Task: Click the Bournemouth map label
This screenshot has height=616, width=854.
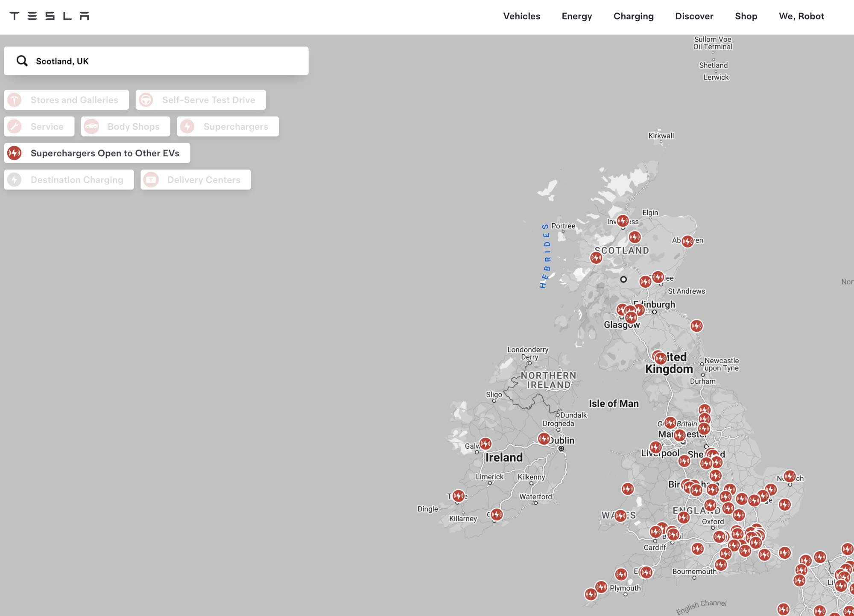Action: pyautogui.click(x=694, y=572)
